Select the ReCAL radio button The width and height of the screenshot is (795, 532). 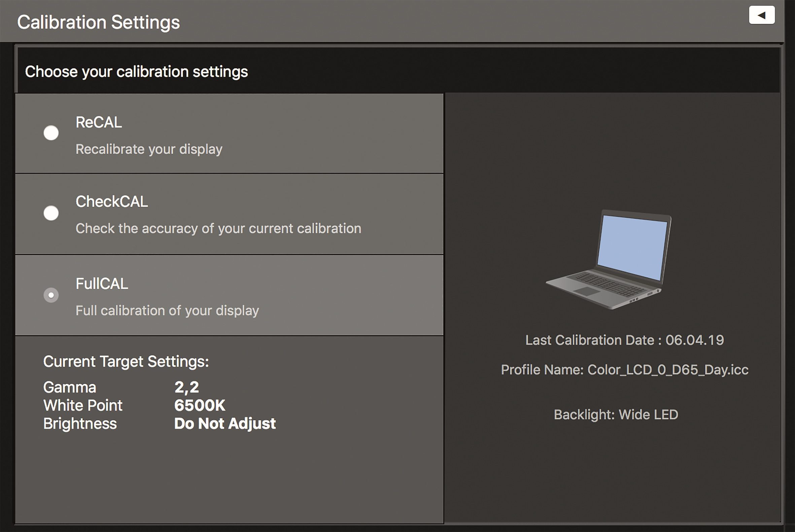pyautogui.click(x=51, y=133)
